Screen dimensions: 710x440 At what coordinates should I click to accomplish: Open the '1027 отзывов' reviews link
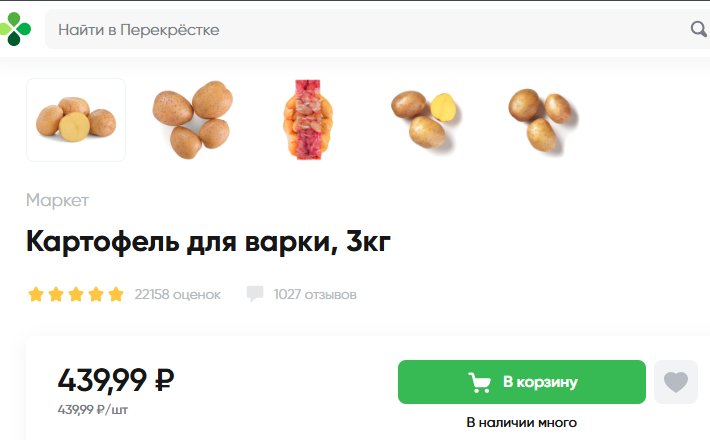tap(315, 295)
